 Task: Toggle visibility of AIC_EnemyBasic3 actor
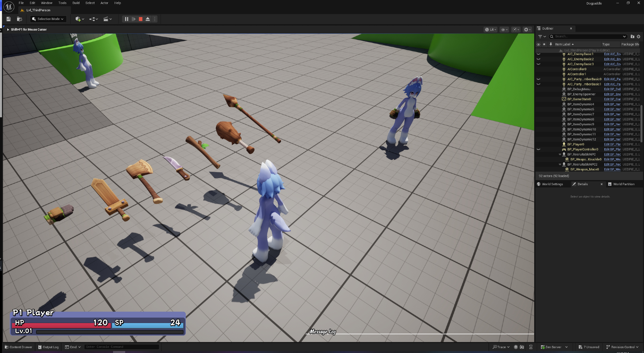pyautogui.click(x=538, y=64)
